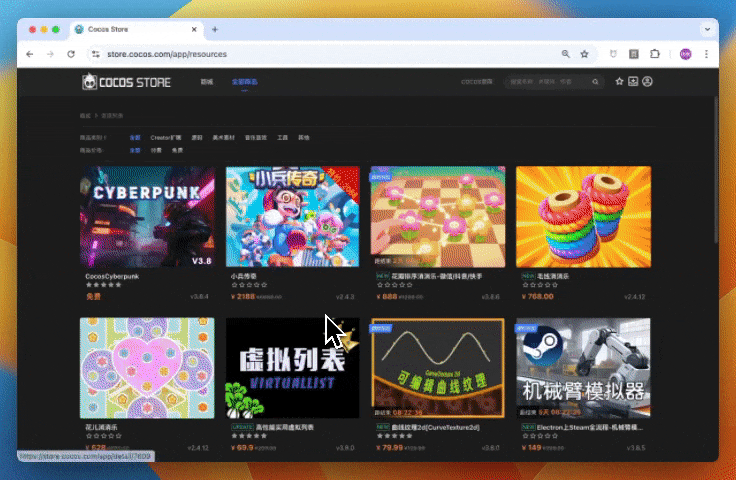Click the CurveTexture2d product title
This screenshot has height=480, width=736.
[436, 427]
